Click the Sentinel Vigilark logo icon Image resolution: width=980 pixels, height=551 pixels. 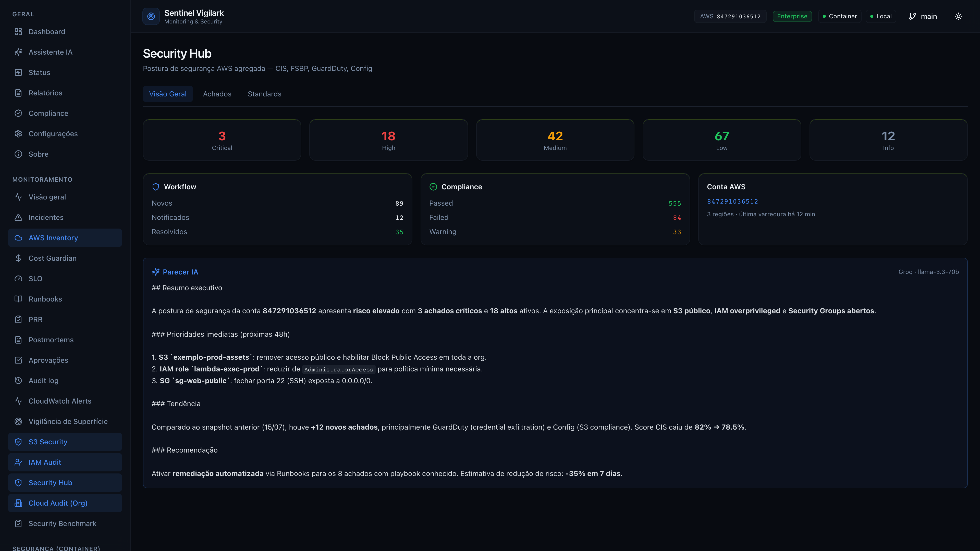(151, 16)
